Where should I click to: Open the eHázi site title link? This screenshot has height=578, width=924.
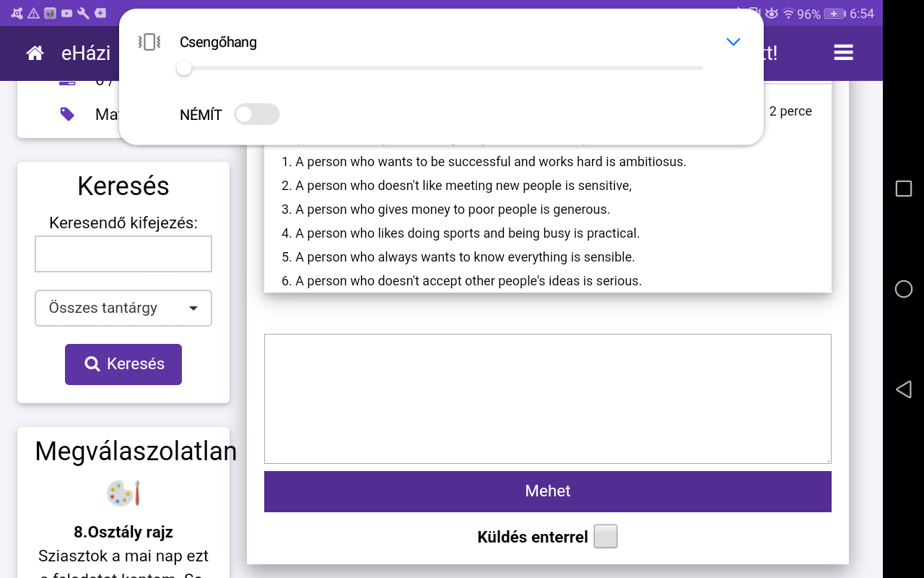click(x=86, y=53)
